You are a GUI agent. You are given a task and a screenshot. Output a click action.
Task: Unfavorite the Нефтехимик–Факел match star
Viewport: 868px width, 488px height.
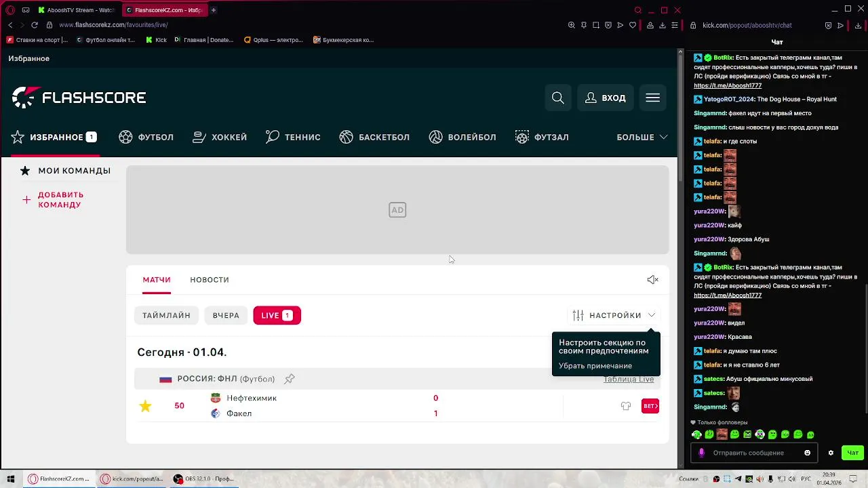point(145,406)
